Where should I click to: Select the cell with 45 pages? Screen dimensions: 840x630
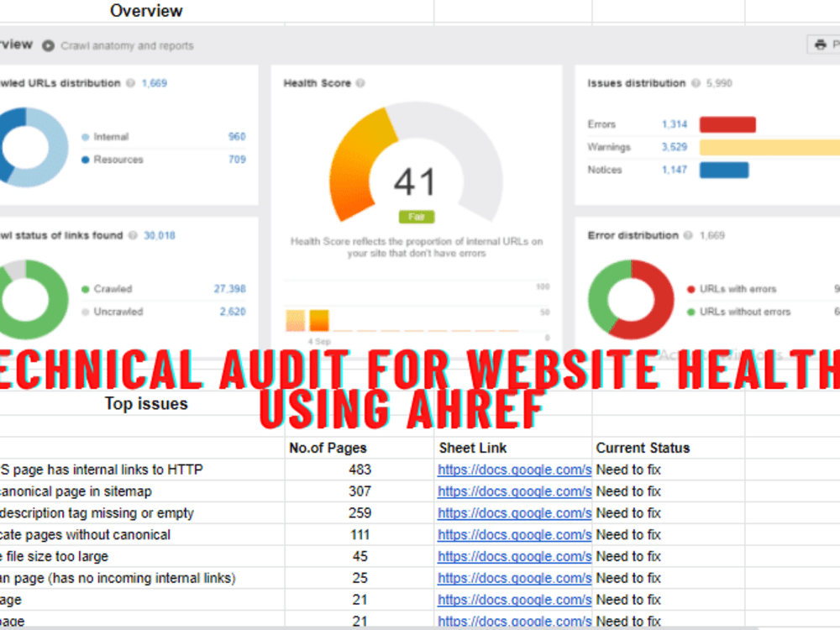(x=359, y=557)
